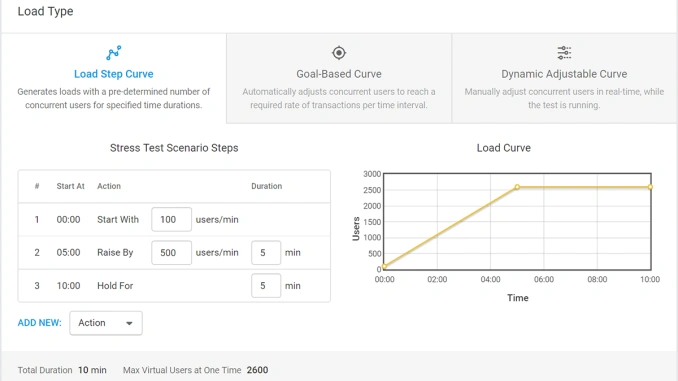The width and height of the screenshot is (678, 381).
Task: Click the Total Duration 10 min value
Action: coord(92,370)
